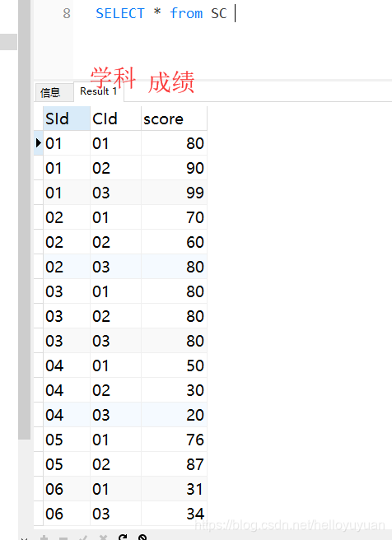Select the SId cell in the row scoring 87
The width and height of the screenshot is (392, 540).
tap(67, 464)
